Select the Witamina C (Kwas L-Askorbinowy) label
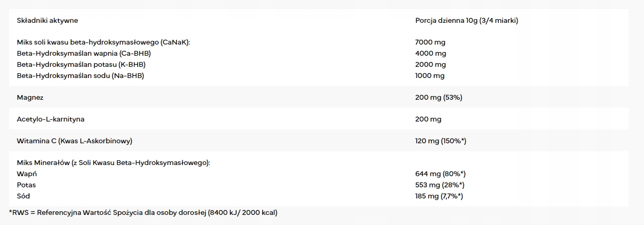The image size is (644, 225). [74, 141]
